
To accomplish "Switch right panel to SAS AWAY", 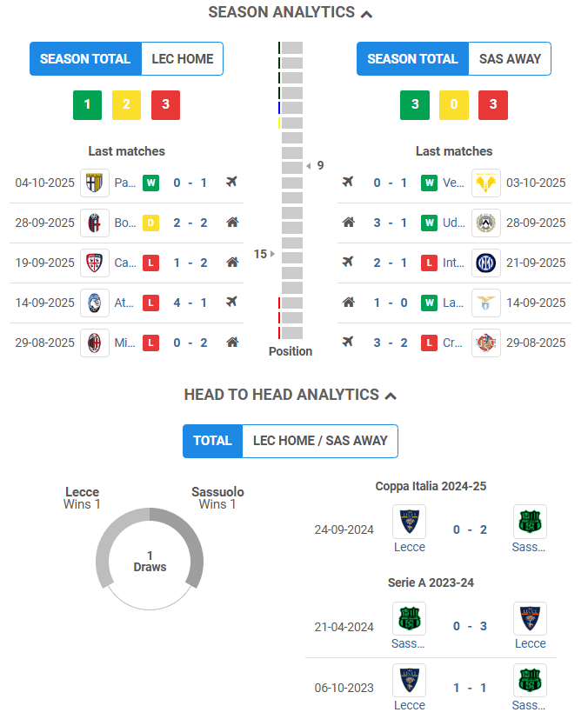I will (x=510, y=59).
